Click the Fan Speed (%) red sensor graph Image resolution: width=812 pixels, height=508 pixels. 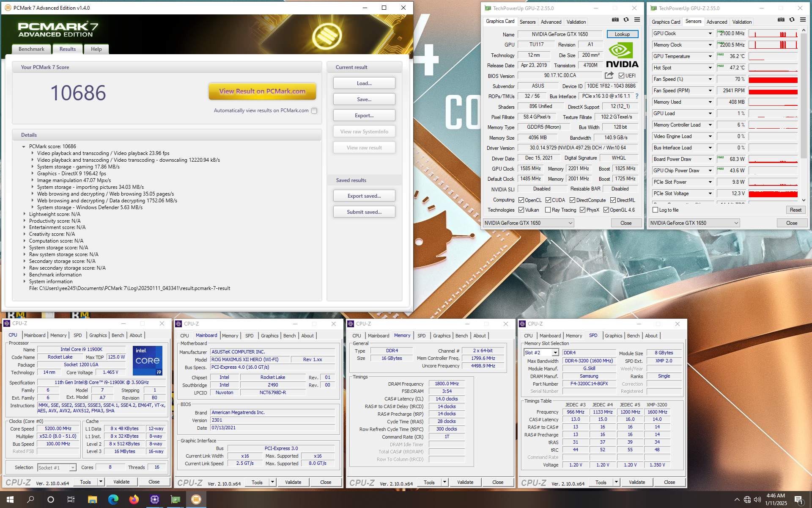click(773, 79)
